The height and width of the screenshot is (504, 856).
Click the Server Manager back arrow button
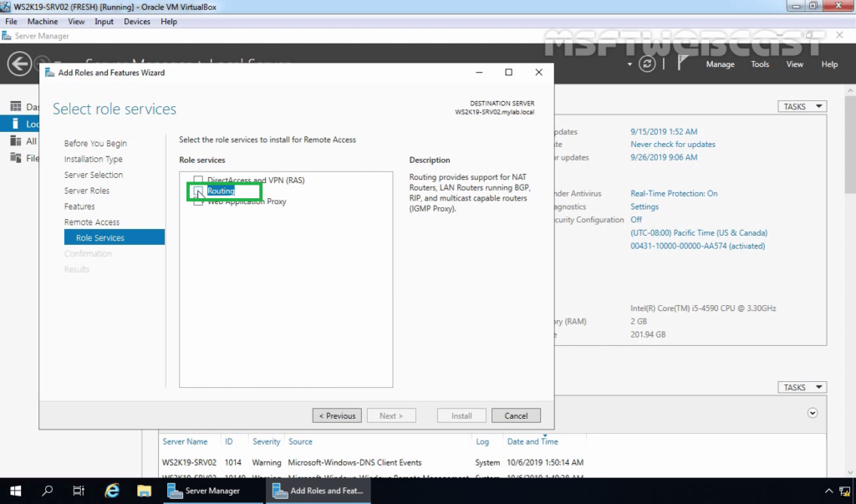pos(19,64)
